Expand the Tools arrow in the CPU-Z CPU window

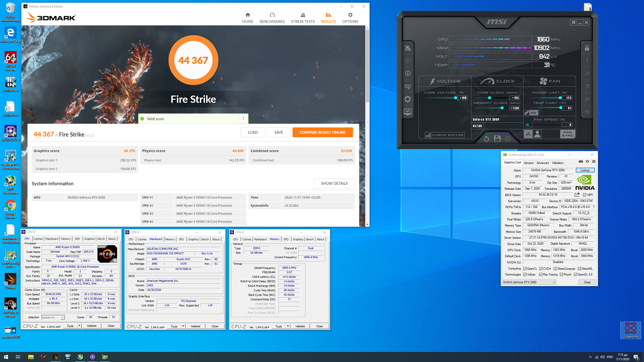click(x=79, y=326)
